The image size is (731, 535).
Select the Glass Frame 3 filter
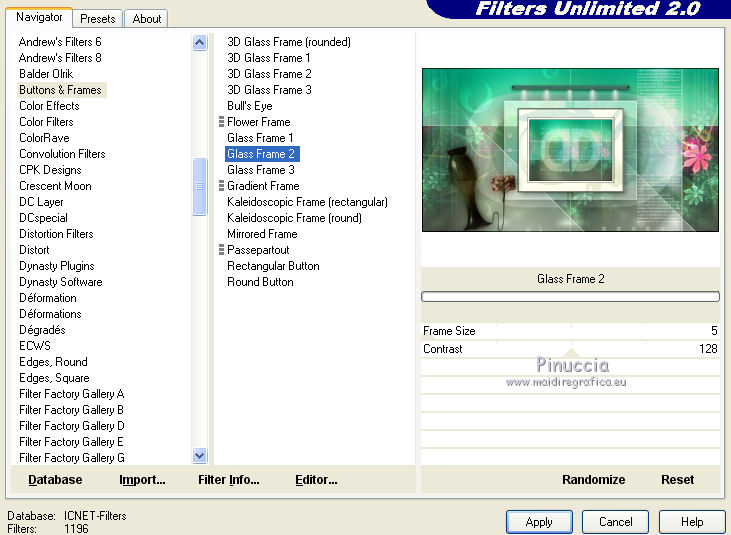coord(261,170)
